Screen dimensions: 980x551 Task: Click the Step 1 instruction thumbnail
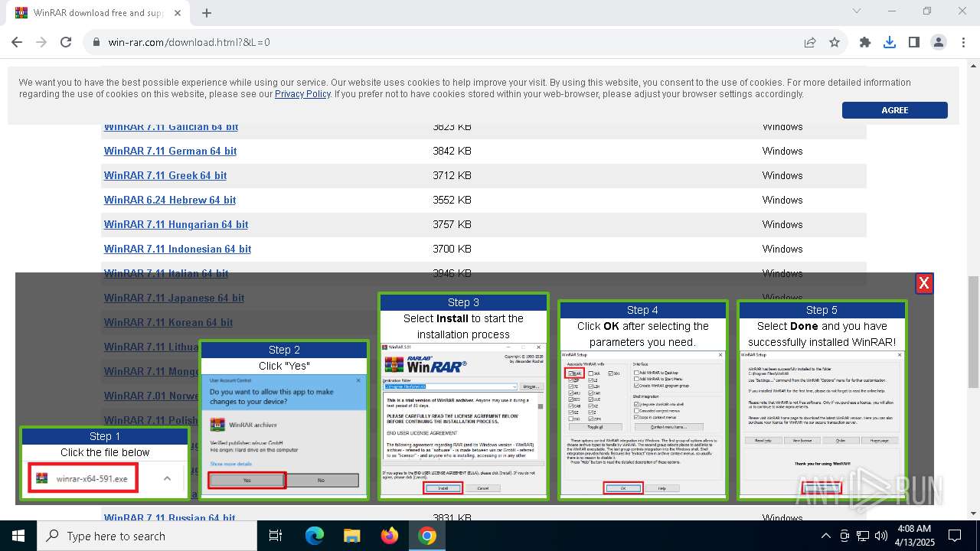point(105,463)
